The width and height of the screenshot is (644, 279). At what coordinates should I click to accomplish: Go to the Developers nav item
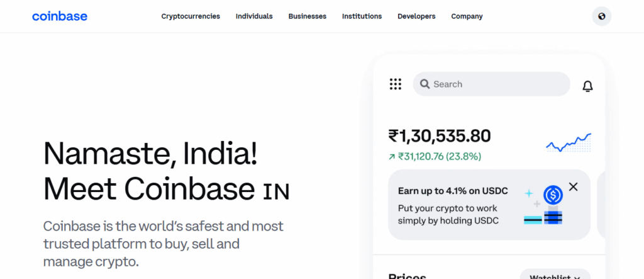pos(416,16)
